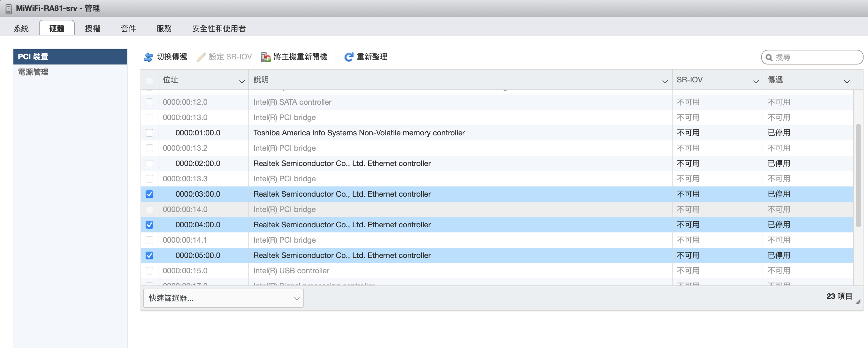Click the search magnifier icon
The image size is (868, 348).
(x=769, y=57)
